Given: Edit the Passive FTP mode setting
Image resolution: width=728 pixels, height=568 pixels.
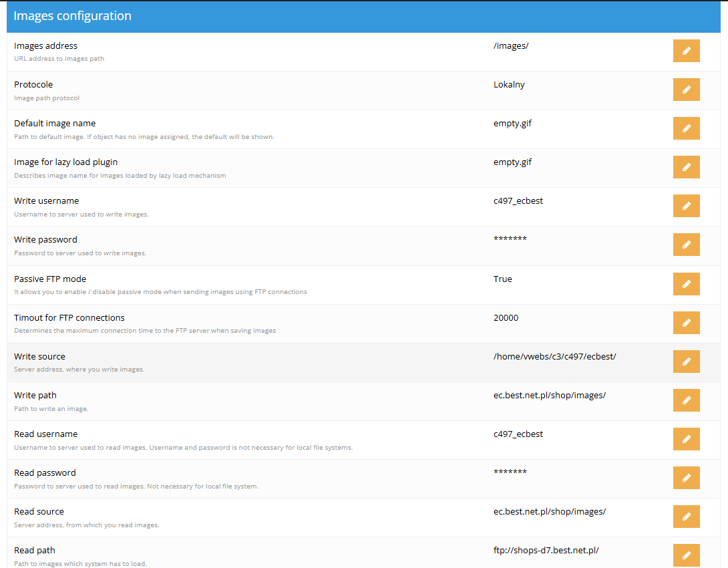Looking at the screenshot, I should point(686,284).
